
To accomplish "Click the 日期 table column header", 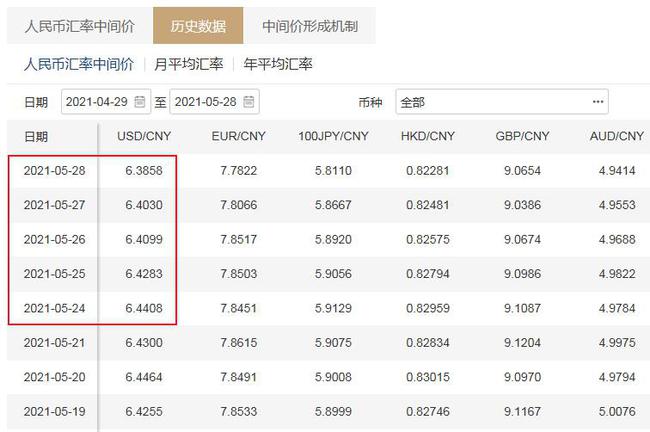I will (x=36, y=137).
